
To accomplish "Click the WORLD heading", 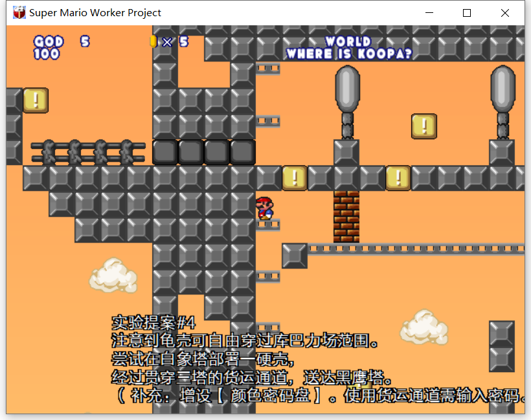I will pos(348,41).
